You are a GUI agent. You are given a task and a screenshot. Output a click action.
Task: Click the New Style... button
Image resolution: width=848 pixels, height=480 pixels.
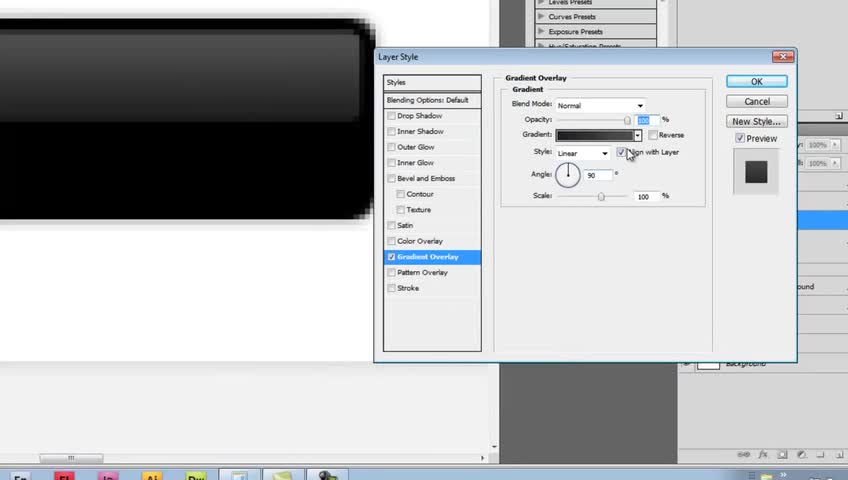click(x=757, y=121)
